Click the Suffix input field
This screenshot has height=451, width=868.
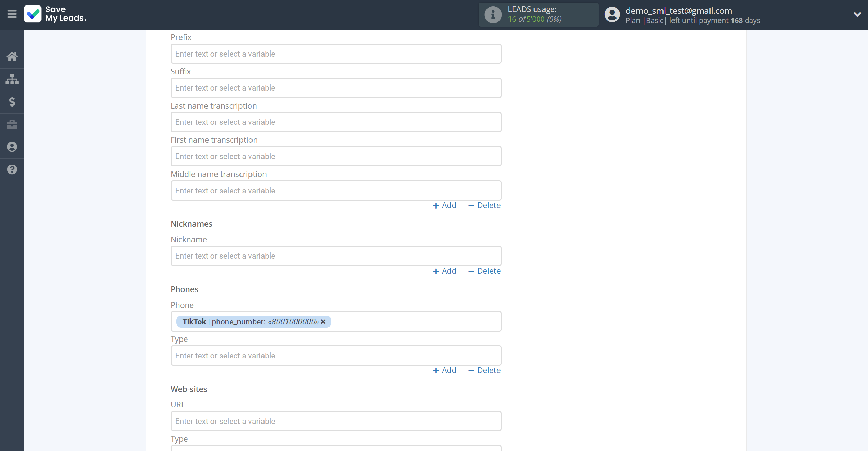[x=336, y=88]
